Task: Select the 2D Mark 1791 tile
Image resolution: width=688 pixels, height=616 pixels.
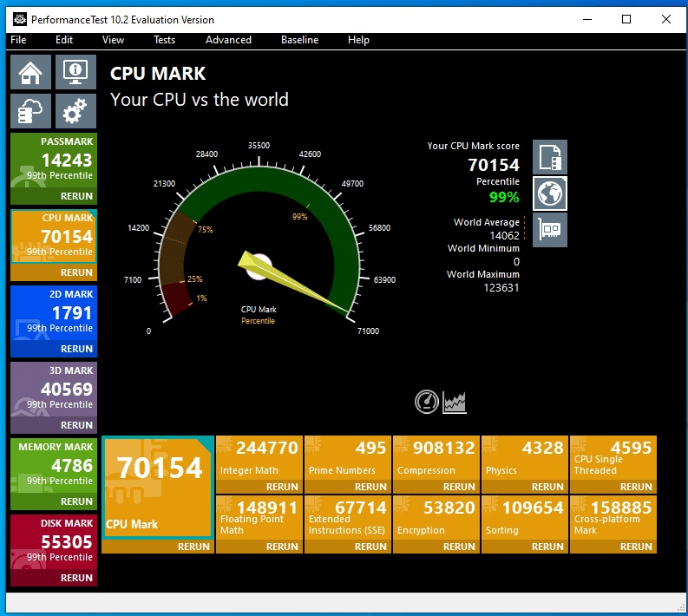Action: coord(54,313)
